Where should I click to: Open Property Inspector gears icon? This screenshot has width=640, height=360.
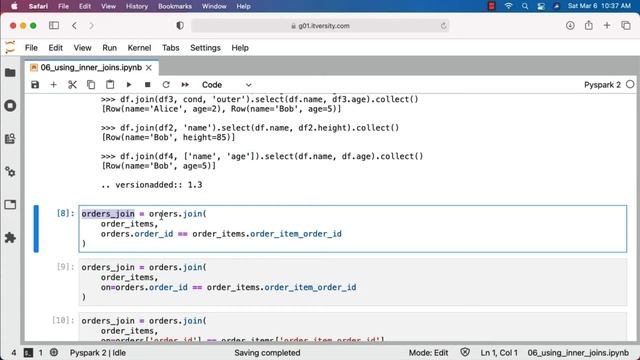tap(10, 172)
